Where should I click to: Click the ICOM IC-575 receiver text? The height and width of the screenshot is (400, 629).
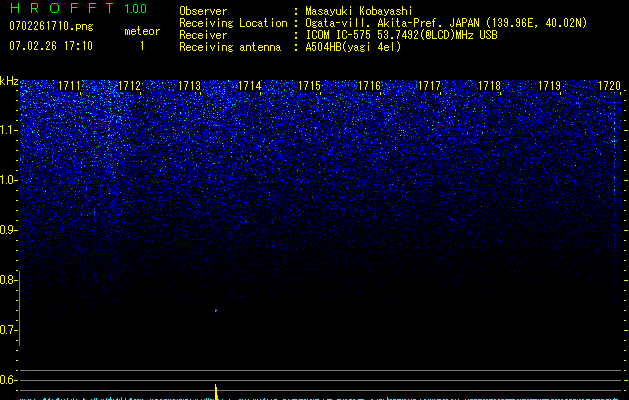401,35
